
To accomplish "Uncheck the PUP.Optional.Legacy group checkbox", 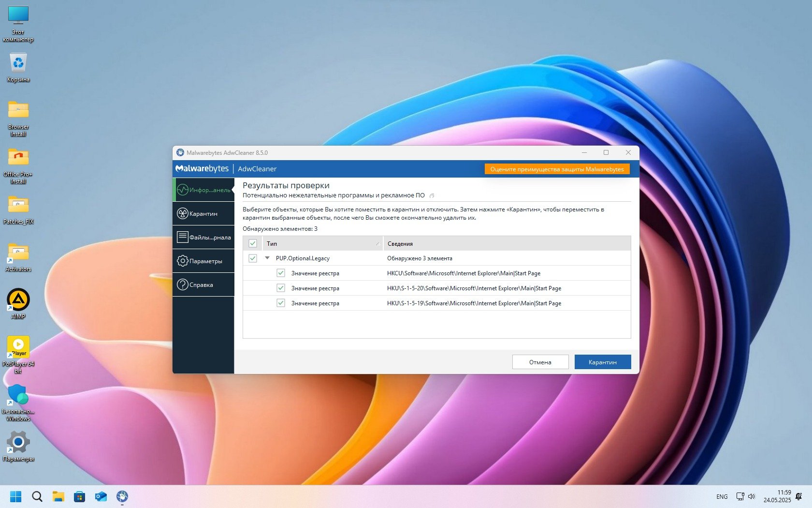I will [253, 258].
